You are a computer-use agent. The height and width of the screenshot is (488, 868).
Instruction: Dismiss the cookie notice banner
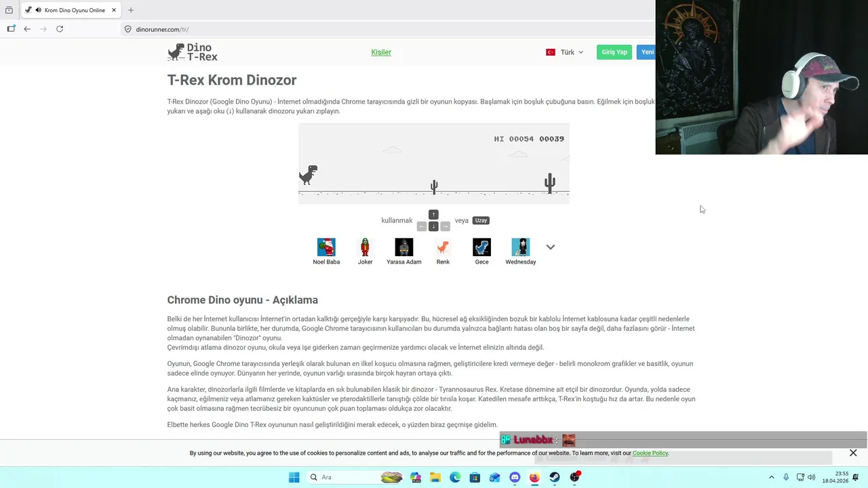pyautogui.click(x=853, y=453)
